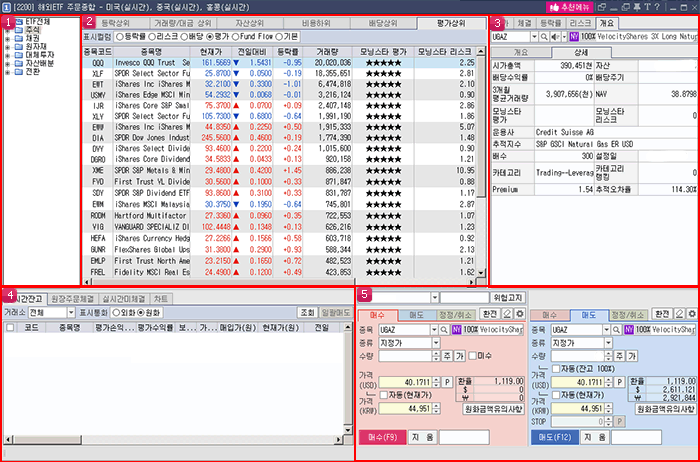
Task: Open the UBAZ ticker dropdown in the overview panel
Action: pos(534,37)
